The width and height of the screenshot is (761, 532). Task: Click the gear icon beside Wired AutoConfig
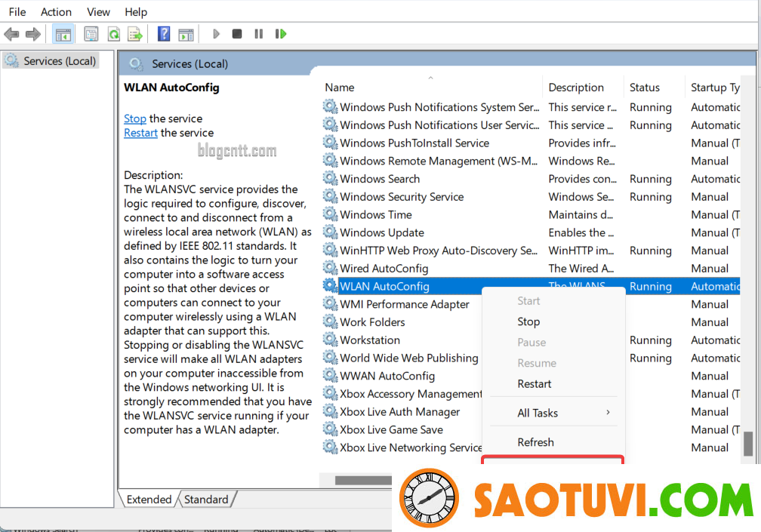pos(331,268)
